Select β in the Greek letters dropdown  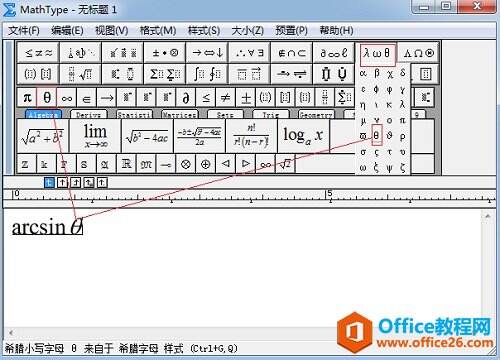pos(377,73)
